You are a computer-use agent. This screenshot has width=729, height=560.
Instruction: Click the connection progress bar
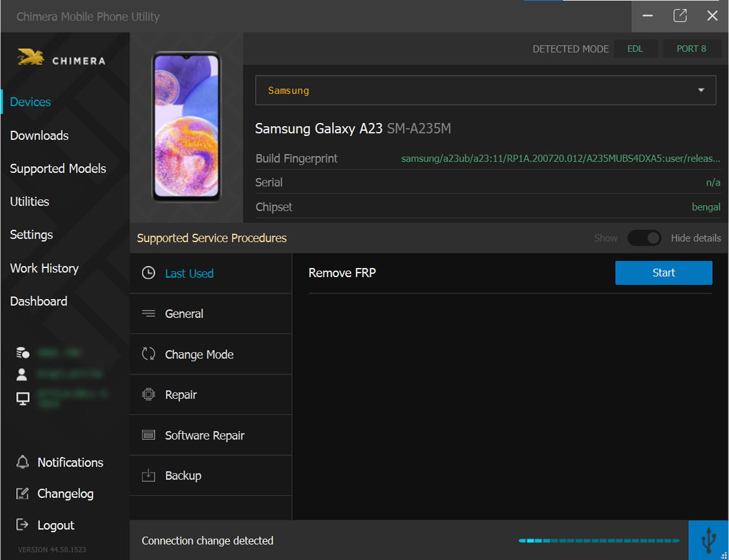(599, 541)
